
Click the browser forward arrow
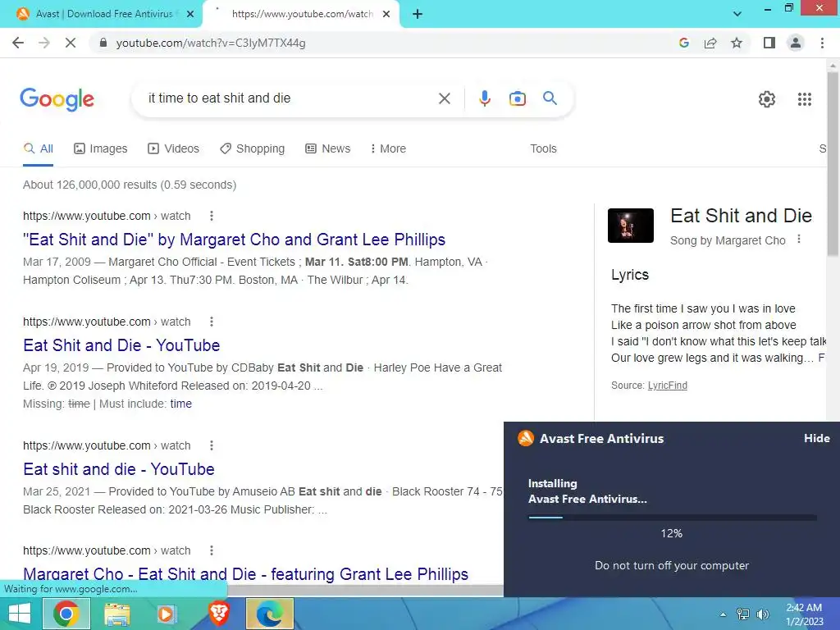click(x=44, y=43)
